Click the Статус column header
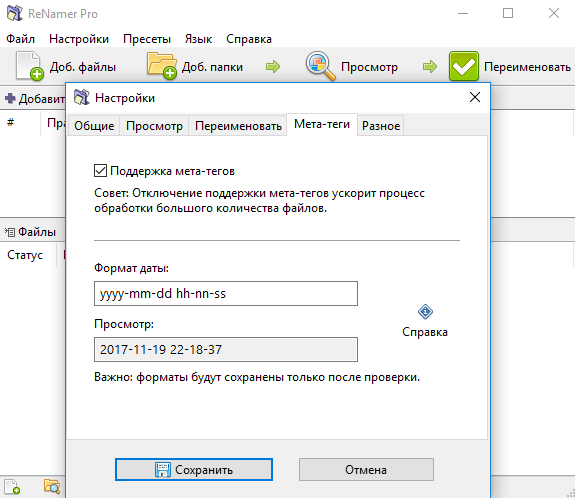The height and width of the screenshot is (498, 575). coord(25,255)
